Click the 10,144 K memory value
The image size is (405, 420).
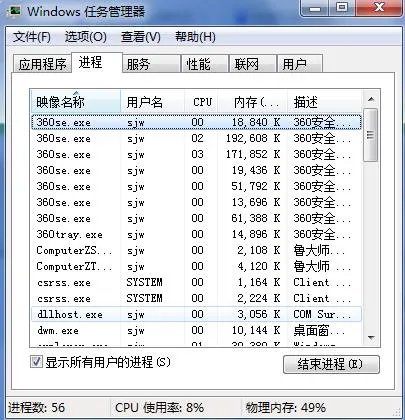pyautogui.click(x=256, y=330)
